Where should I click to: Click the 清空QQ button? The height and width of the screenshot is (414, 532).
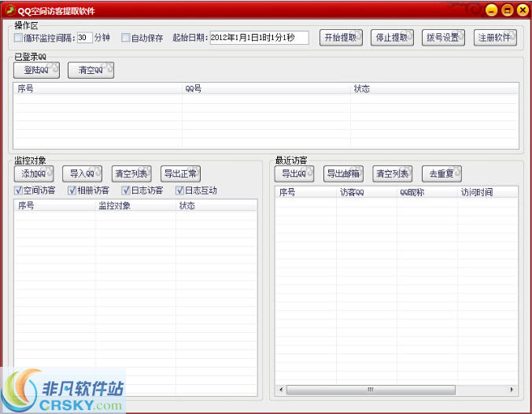coord(91,70)
